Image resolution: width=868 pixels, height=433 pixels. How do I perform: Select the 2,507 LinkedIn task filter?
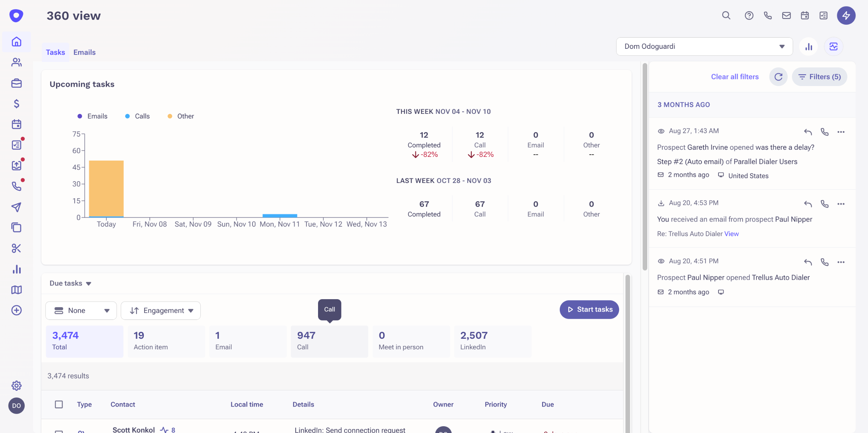492,341
